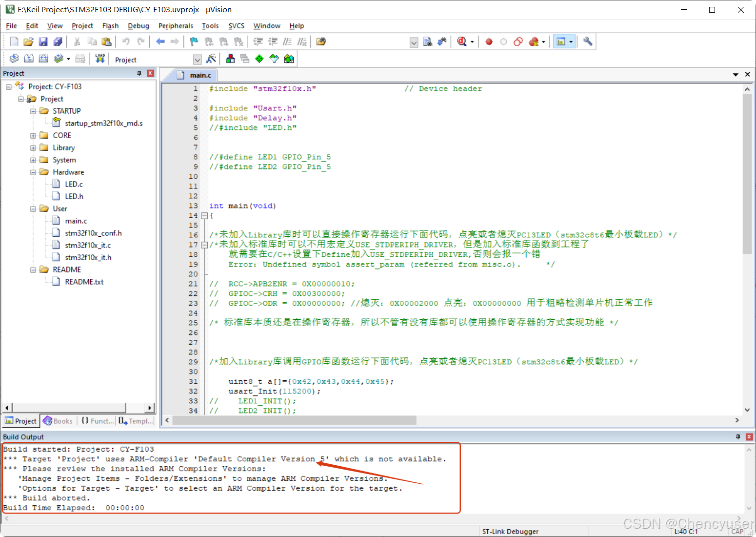
Task: Collapse the Hardware folder in the project tree
Action: coord(33,172)
